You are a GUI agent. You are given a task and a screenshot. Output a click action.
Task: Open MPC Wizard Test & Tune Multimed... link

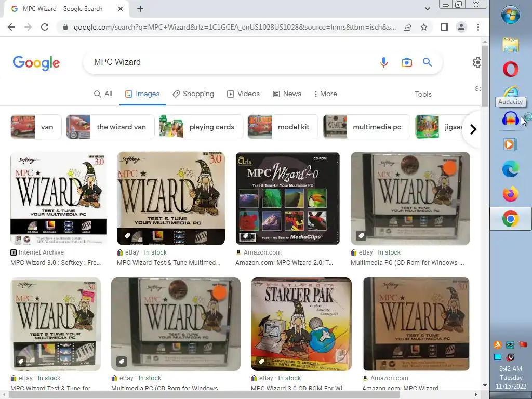[168, 263]
